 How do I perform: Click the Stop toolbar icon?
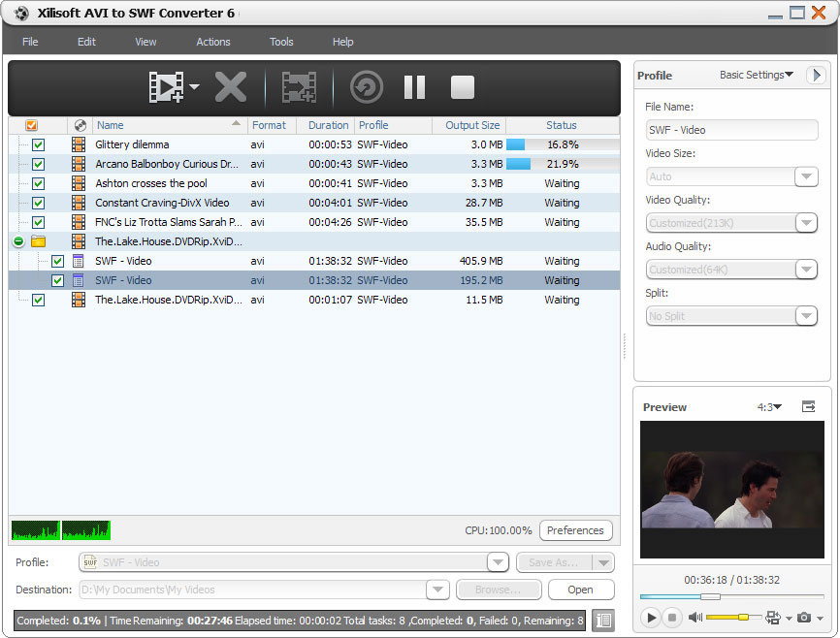463,86
